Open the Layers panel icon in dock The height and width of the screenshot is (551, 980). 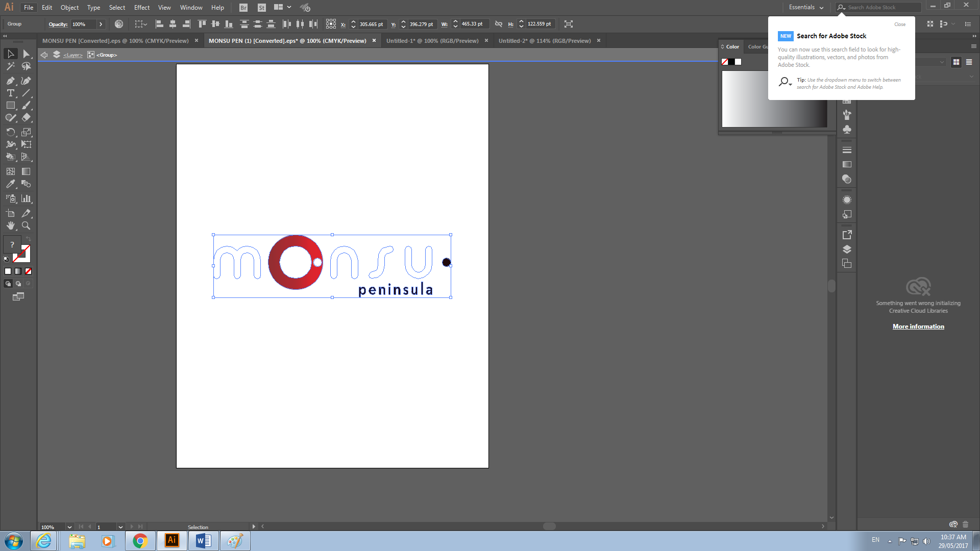point(847,249)
